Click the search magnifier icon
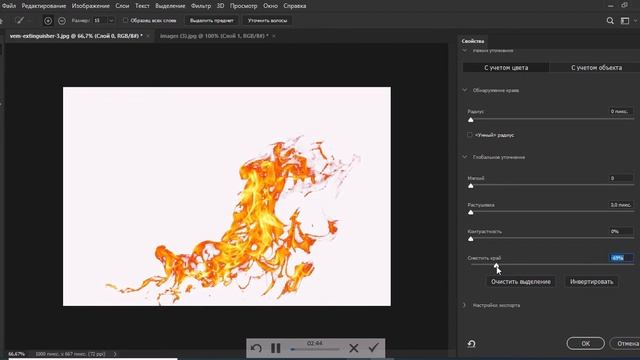 [x=610, y=20]
